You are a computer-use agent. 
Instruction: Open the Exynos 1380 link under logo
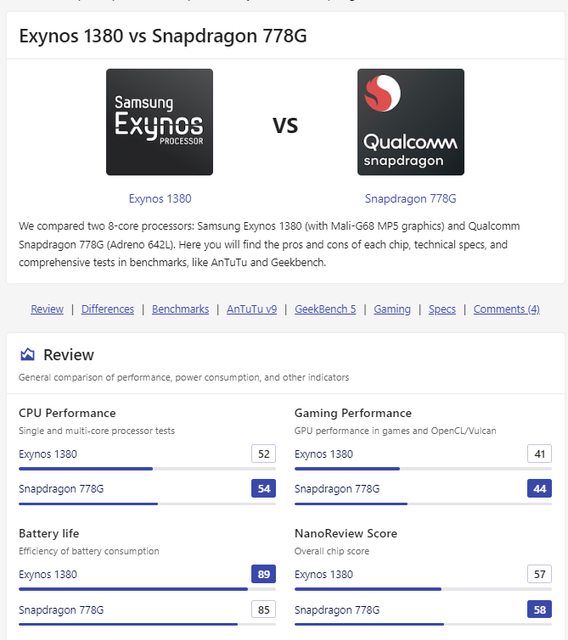160,199
